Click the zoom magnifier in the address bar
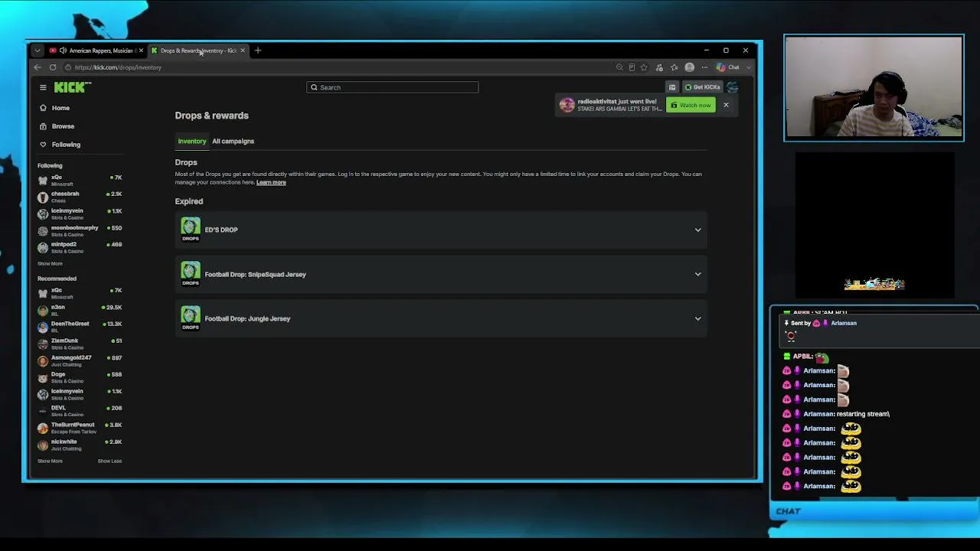Screen dimensions: 980x551 (619, 67)
